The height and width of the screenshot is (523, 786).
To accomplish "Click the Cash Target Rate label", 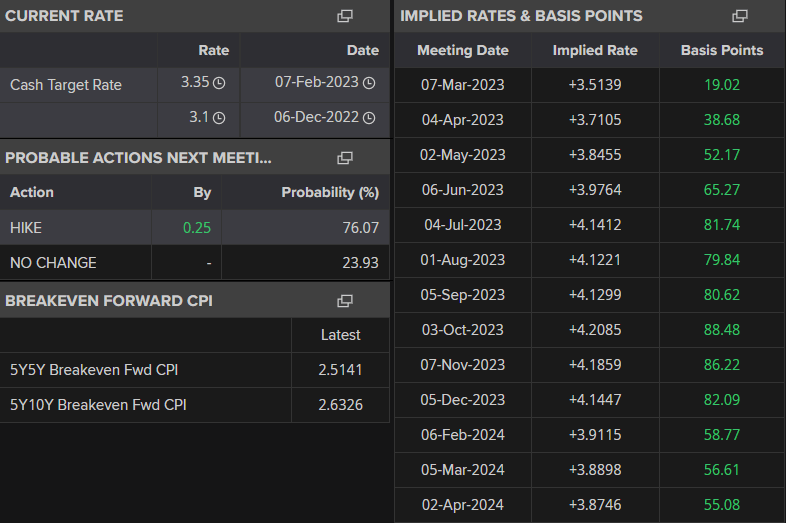I will [66, 85].
